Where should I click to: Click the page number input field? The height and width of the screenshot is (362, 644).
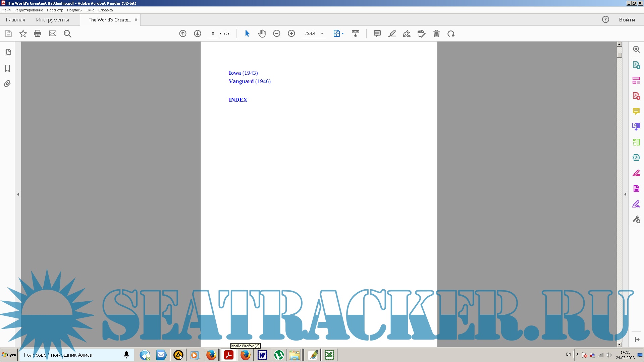[213, 34]
